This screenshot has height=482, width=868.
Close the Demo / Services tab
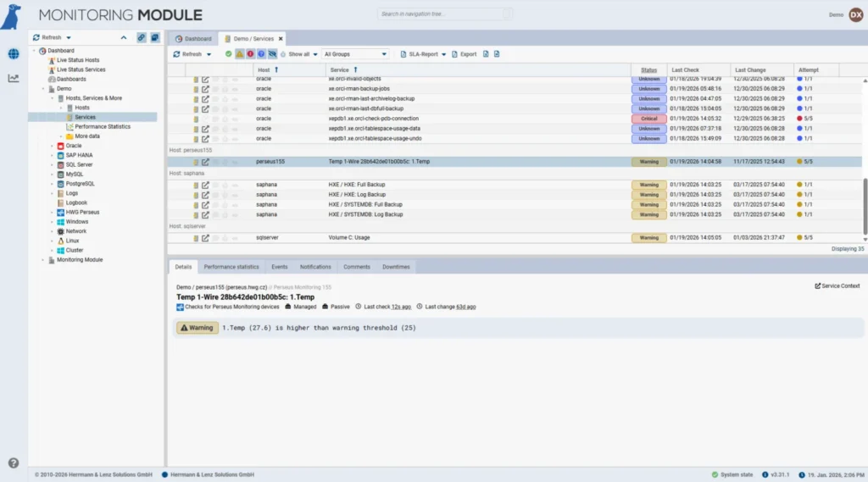tap(281, 39)
